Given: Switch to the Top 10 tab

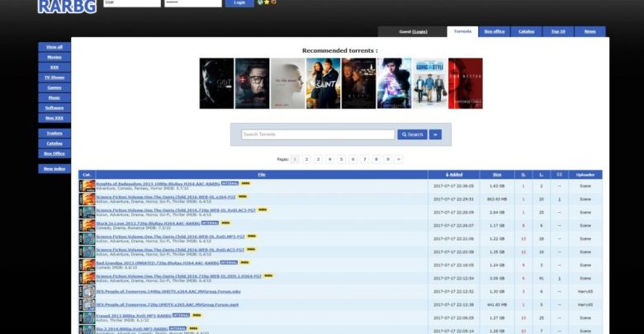Looking at the screenshot, I should 558,31.
